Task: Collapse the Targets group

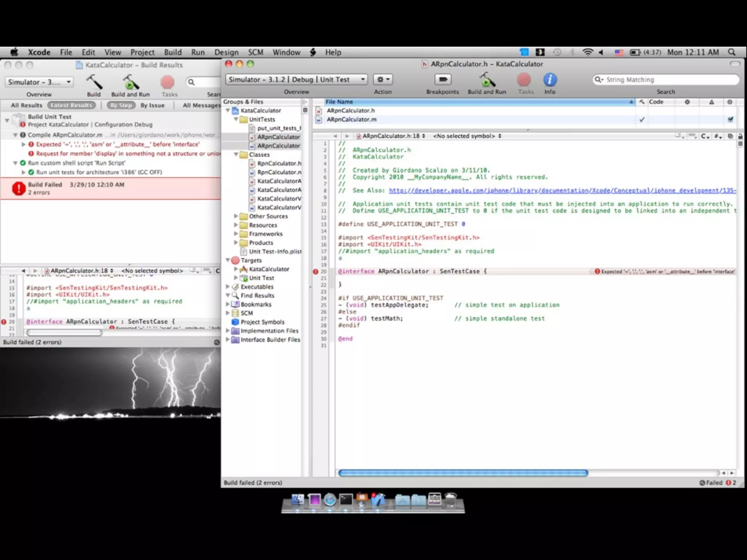Action: coord(228,260)
